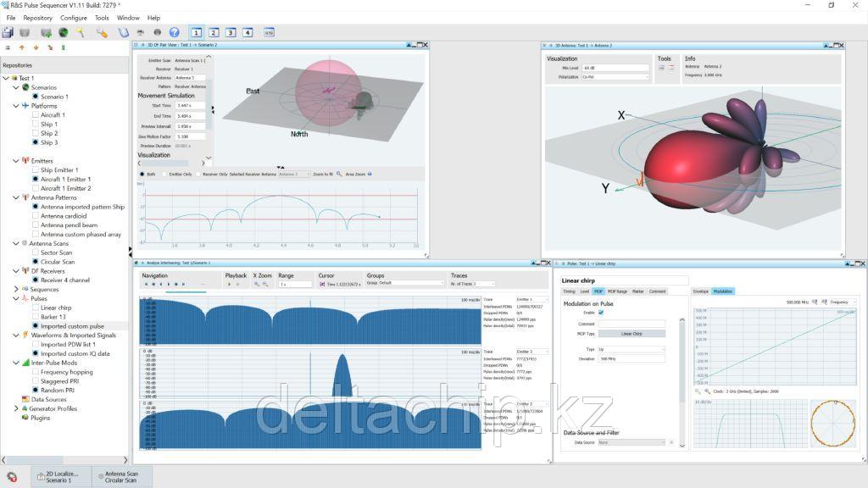Select the Both radio button
The width and height of the screenshot is (868, 488).
tap(142, 175)
